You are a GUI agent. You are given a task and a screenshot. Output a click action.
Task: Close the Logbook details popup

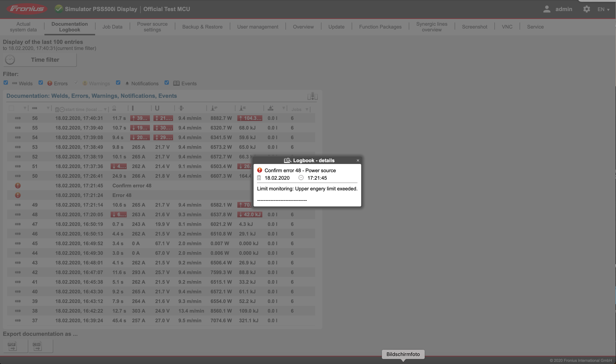click(358, 160)
